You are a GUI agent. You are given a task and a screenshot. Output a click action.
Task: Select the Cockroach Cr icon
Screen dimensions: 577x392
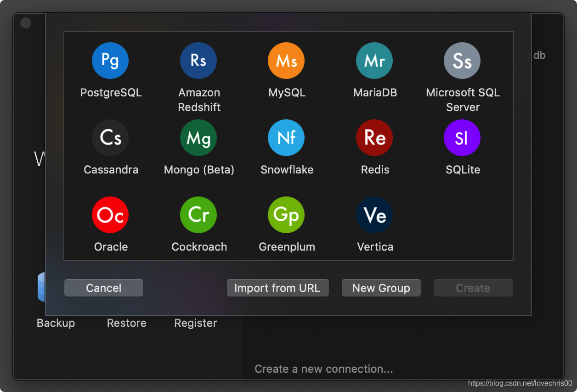pyautogui.click(x=198, y=215)
